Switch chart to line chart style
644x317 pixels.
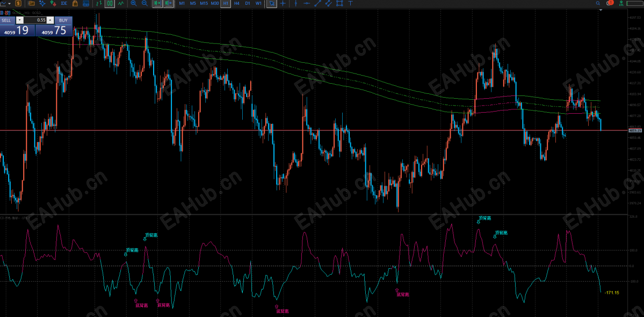tap(121, 3)
